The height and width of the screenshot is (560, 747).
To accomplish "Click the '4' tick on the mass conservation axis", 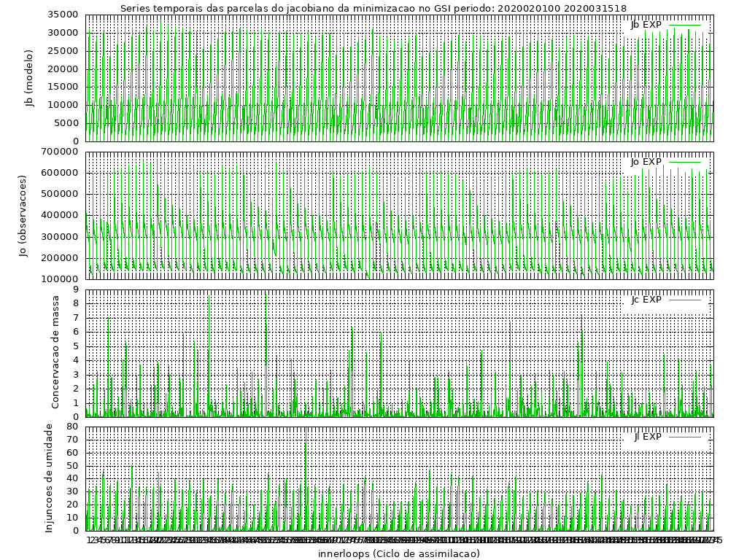I will 76,360.
